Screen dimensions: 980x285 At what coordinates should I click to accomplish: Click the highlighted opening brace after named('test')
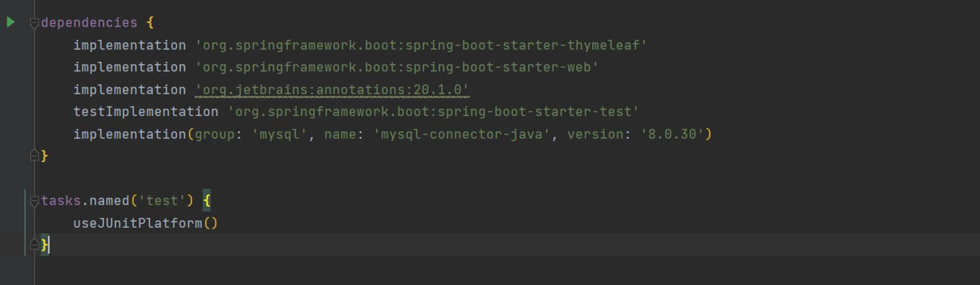pyautogui.click(x=207, y=200)
